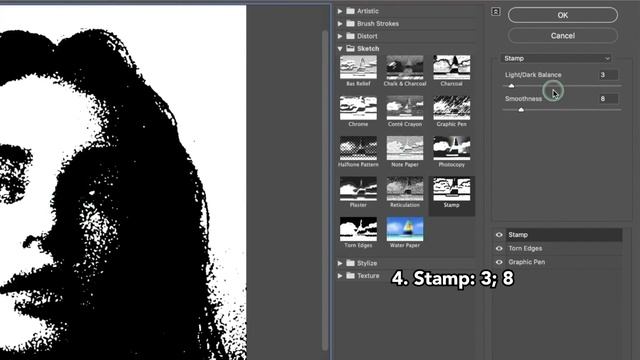Click the Smoothness value field
Image resolution: width=640 pixels, height=360 pixels.
608,99
